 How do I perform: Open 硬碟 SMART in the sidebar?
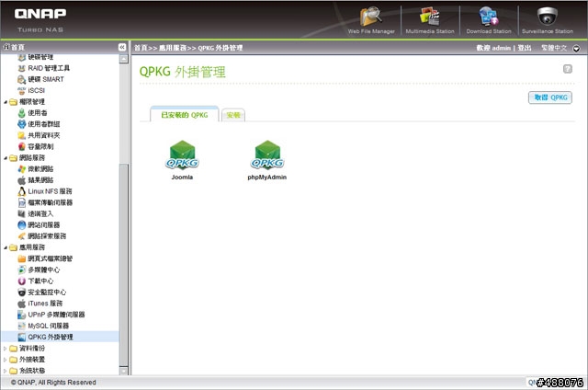(x=46, y=79)
